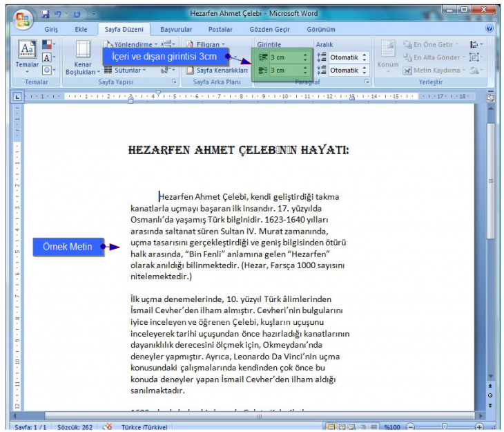504x432 pixels.
Task: Open Word help
Action: pyautogui.click(x=490, y=28)
